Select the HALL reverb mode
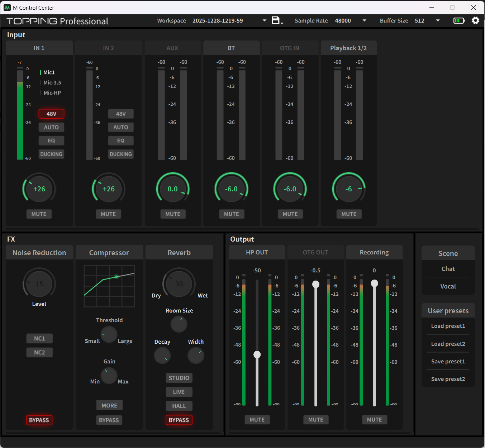This screenshot has height=448, width=485. click(x=179, y=406)
